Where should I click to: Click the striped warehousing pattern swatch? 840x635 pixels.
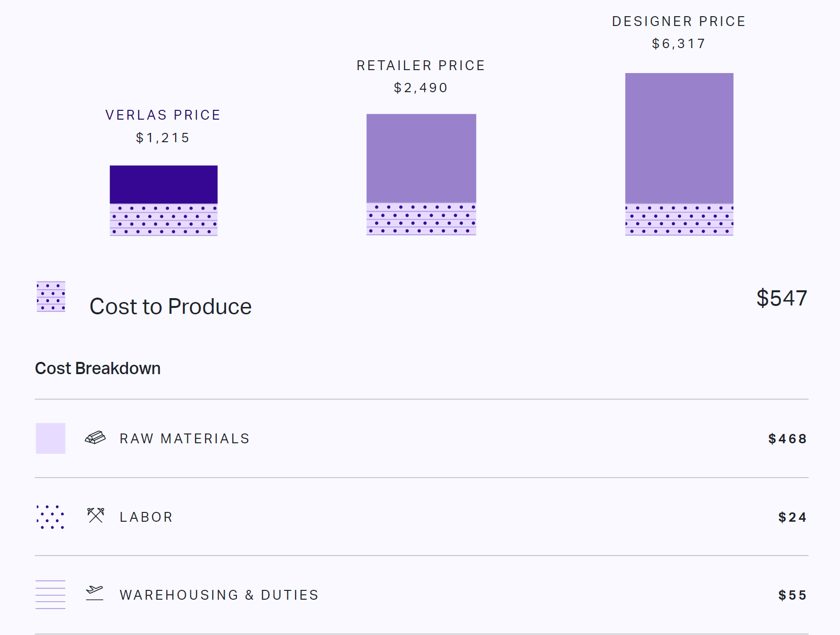tap(51, 594)
